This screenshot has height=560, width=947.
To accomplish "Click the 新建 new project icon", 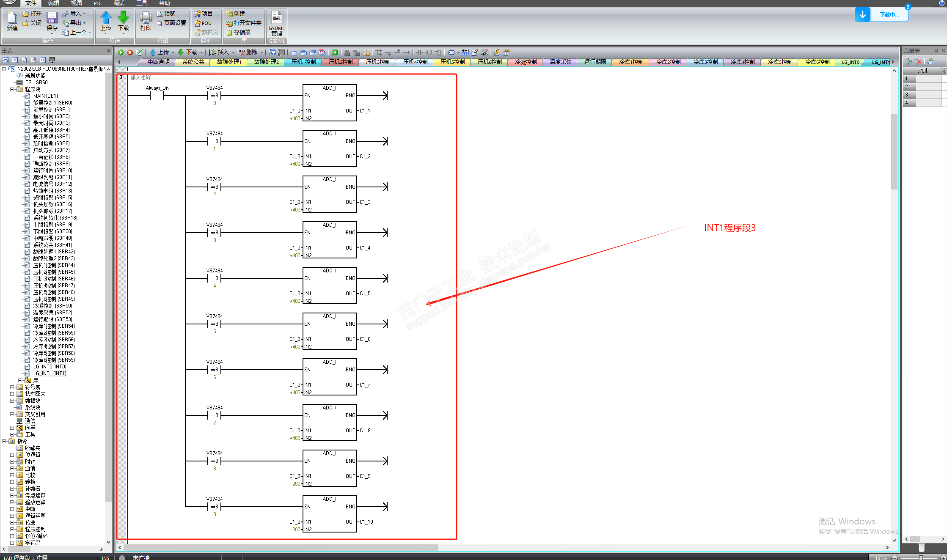I will pos(12,18).
